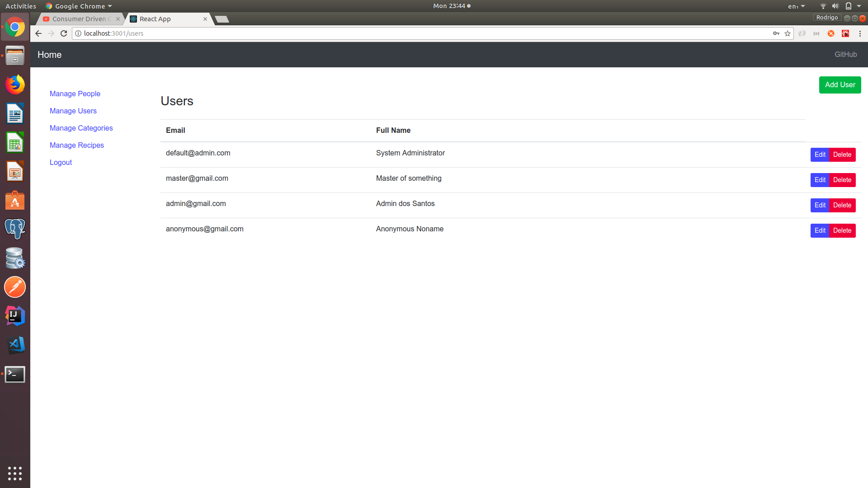
Task: Show applications grid in the dock
Action: (x=15, y=473)
